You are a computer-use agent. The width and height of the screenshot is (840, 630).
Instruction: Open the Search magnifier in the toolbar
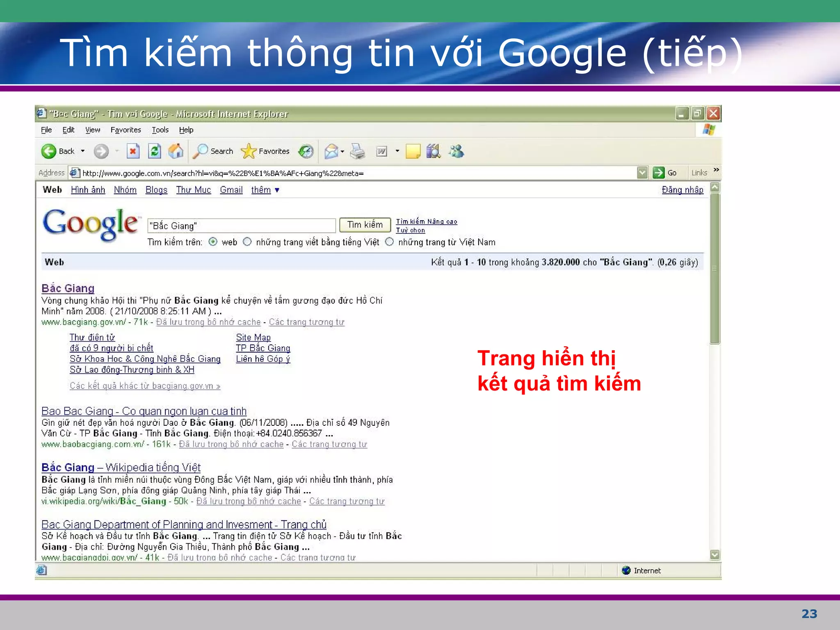tap(200, 151)
